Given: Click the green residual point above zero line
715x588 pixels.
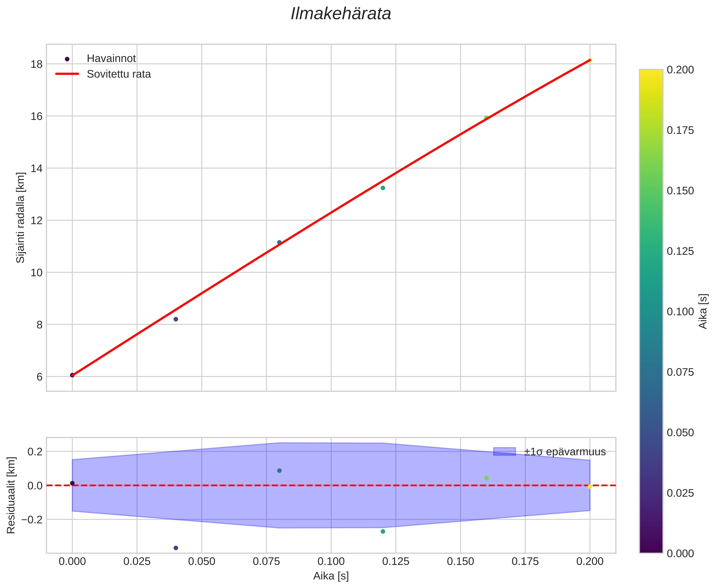Looking at the screenshot, I should point(486,478).
